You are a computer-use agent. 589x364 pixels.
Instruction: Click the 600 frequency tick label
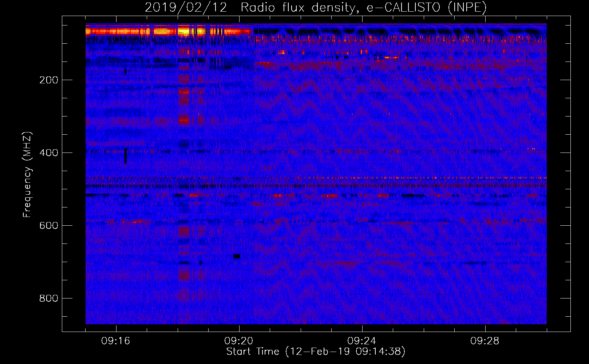coord(49,226)
